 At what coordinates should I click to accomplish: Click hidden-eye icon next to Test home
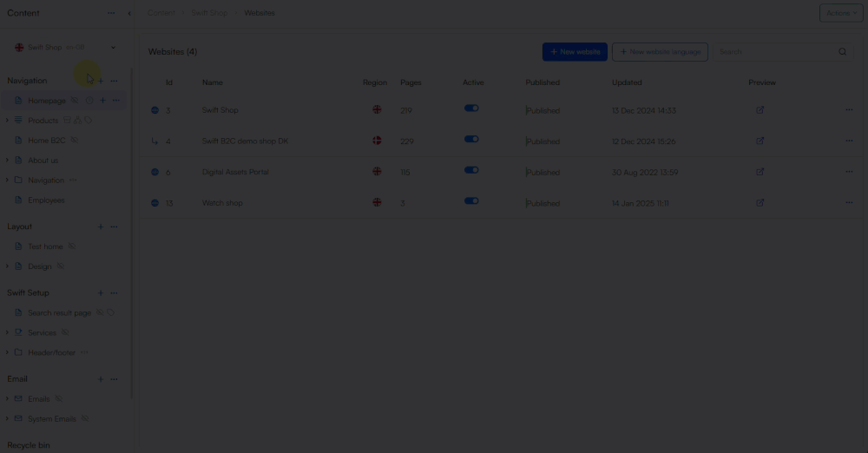pos(71,246)
